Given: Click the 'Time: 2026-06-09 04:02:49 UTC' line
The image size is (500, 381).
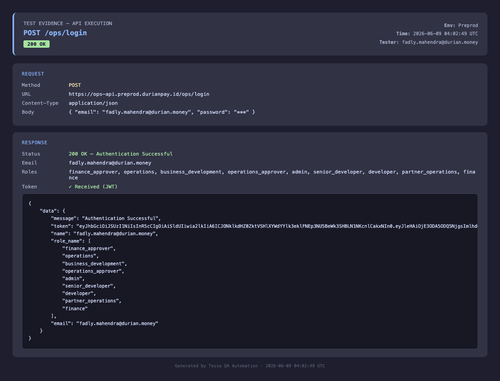Looking at the screenshot, I should pos(437,34).
